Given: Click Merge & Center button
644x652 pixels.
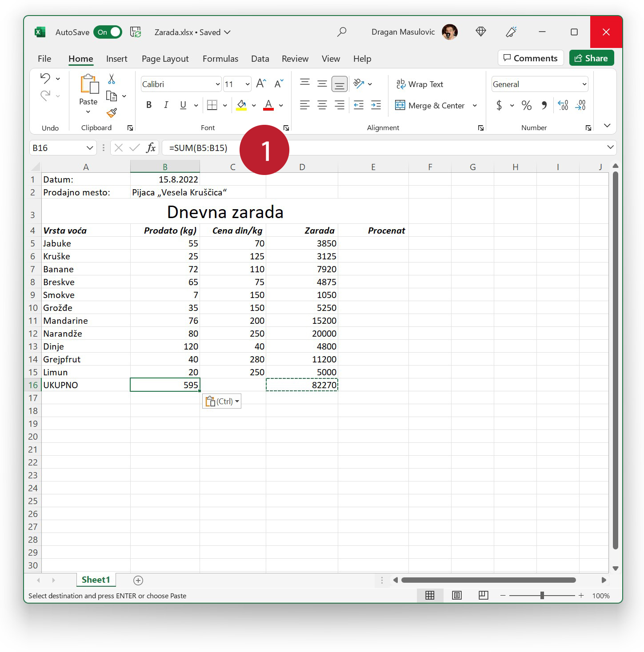Looking at the screenshot, I should pyautogui.click(x=430, y=105).
